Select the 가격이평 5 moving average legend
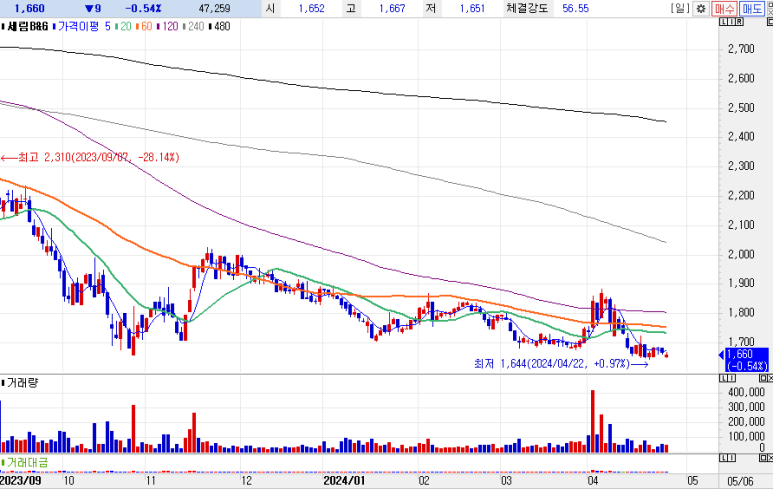Image resolution: width=773 pixels, height=489 pixels. (84, 27)
